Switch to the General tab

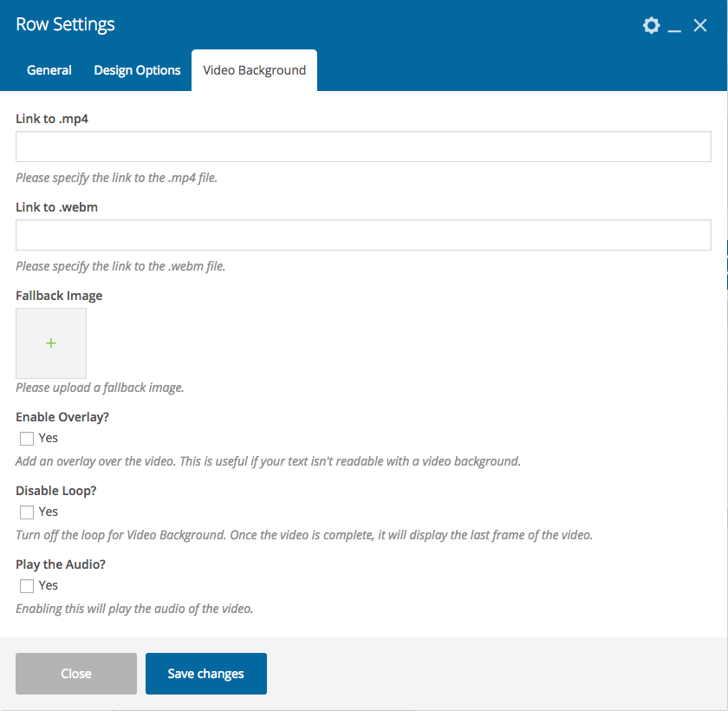click(49, 70)
